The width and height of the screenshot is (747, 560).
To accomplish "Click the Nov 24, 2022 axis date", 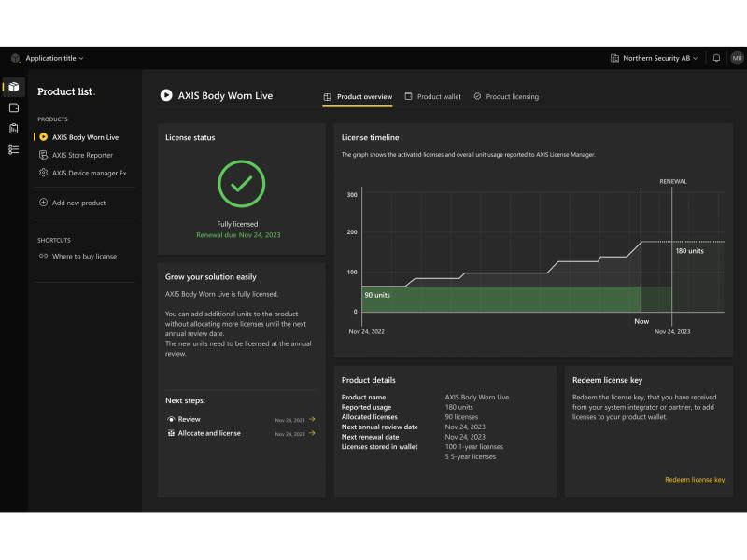I will tap(366, 332).
